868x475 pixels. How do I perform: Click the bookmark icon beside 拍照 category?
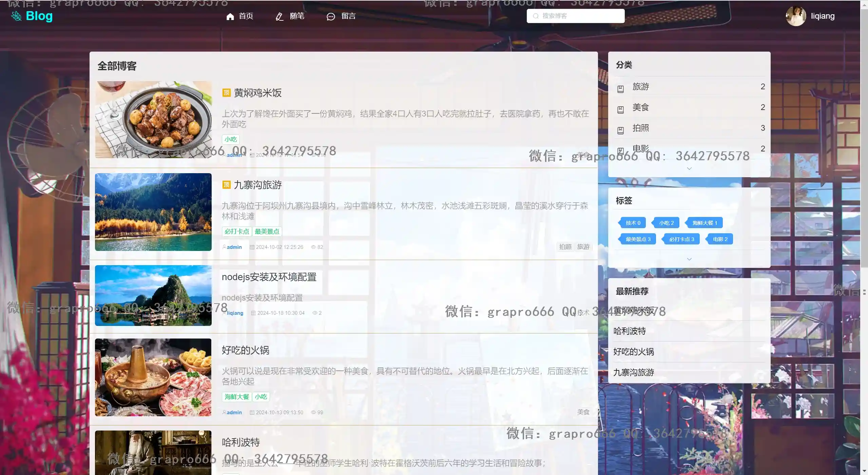(620, 130)
